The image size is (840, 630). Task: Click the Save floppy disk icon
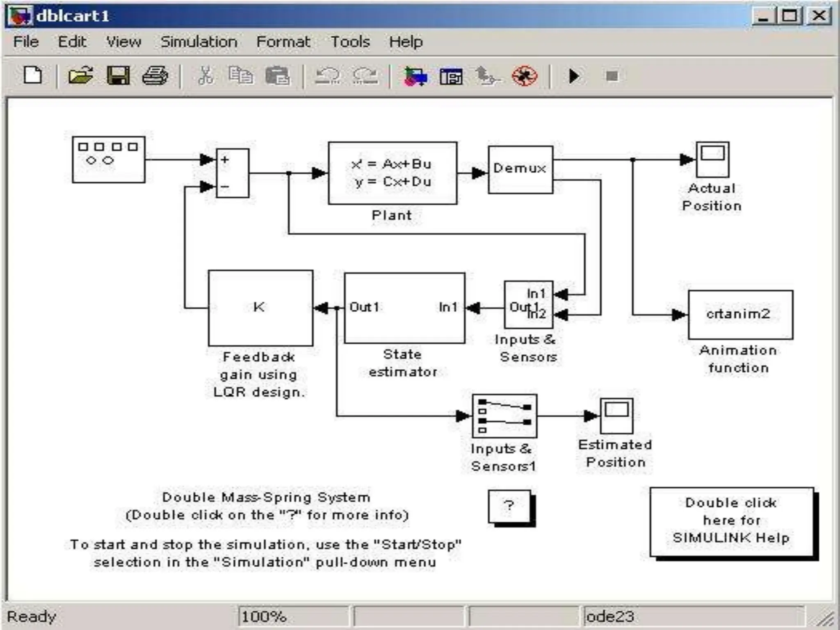click(x=118, y=76)
